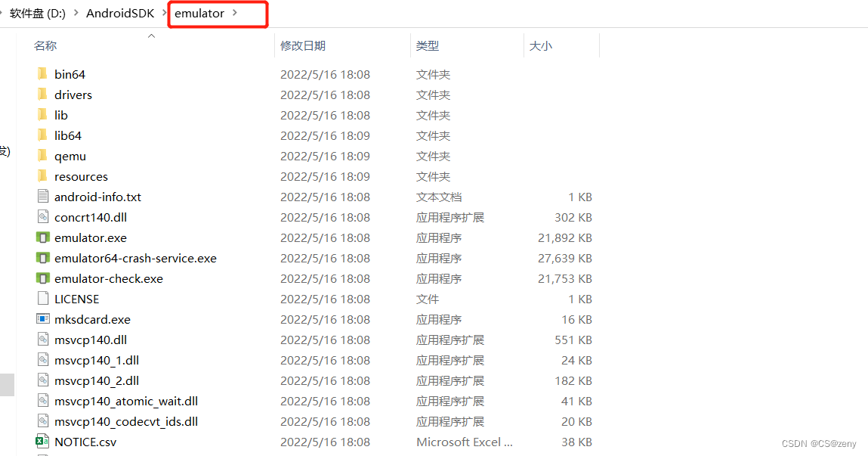This screenshot has width=868, height=456.
Task: Expand chevron after emulator breadcrumb
Action: click(235, 13)
